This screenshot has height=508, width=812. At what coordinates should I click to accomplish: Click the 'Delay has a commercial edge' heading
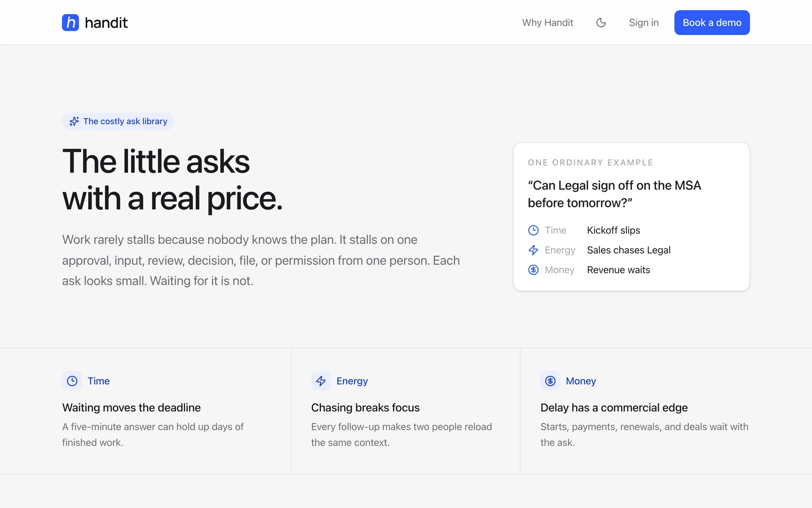click(614, 407)
